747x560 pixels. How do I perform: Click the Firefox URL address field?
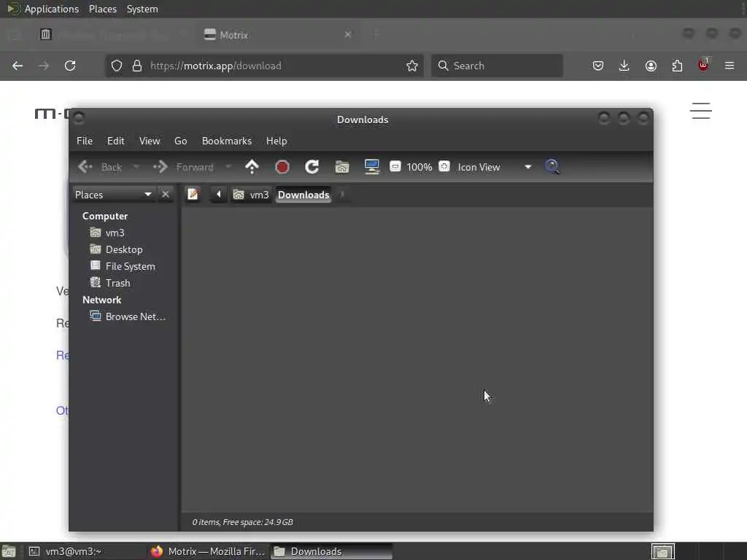pyautogui.click(x=264, y=66)
